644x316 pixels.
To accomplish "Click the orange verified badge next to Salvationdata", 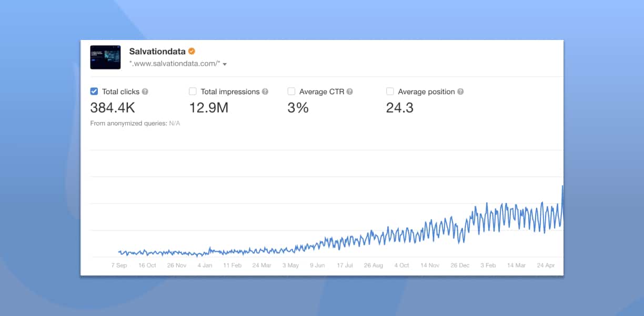I will 192,51.
